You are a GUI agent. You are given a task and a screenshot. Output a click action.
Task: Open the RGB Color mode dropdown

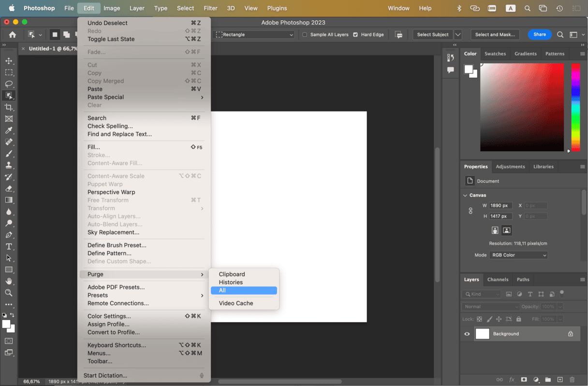point(518,255)
